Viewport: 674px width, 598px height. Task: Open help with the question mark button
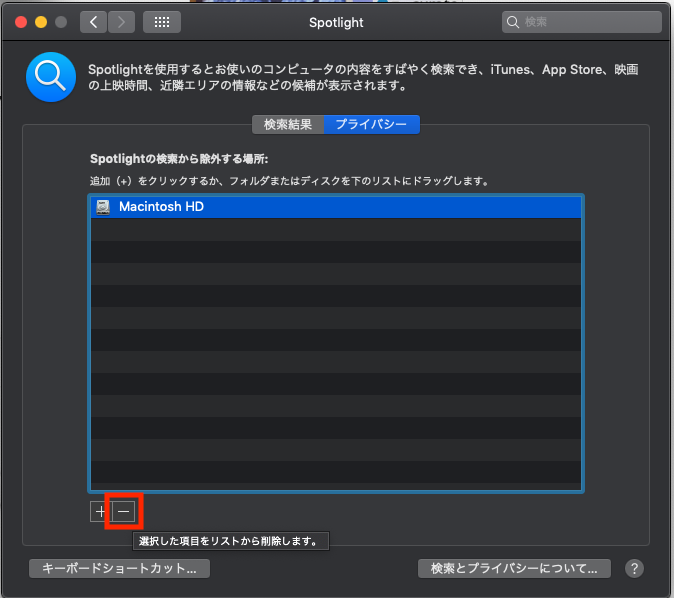634,568
